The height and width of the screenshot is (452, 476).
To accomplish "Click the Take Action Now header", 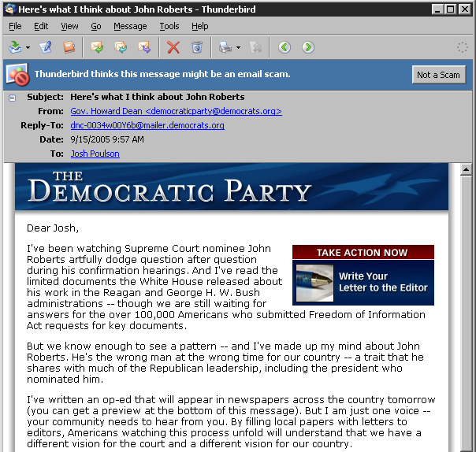I will pyautogui.click(x=363, y=252).
